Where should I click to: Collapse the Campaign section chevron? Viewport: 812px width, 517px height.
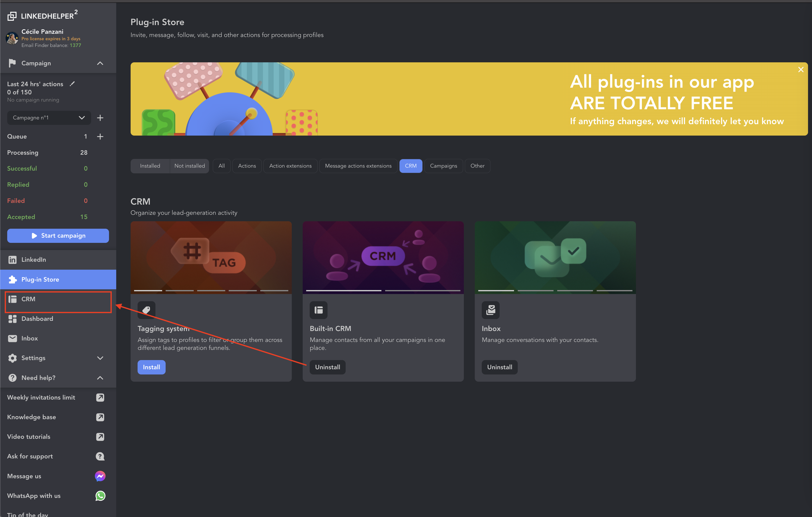click(x=100, y=63)
